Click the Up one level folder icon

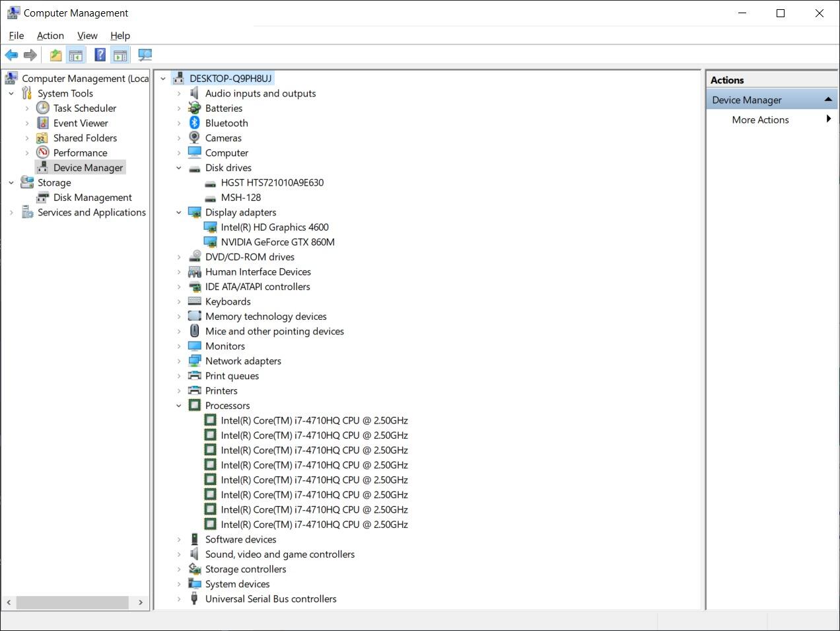56,55
